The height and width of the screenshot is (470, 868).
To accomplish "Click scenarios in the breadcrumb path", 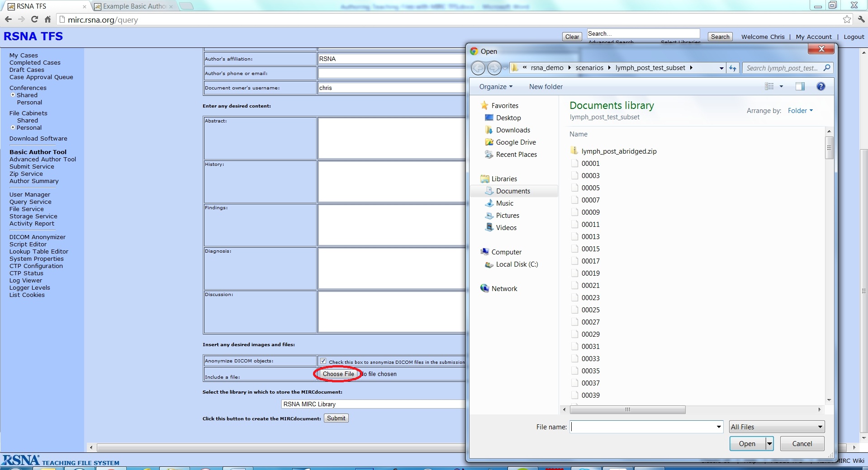I will point(589,68).
